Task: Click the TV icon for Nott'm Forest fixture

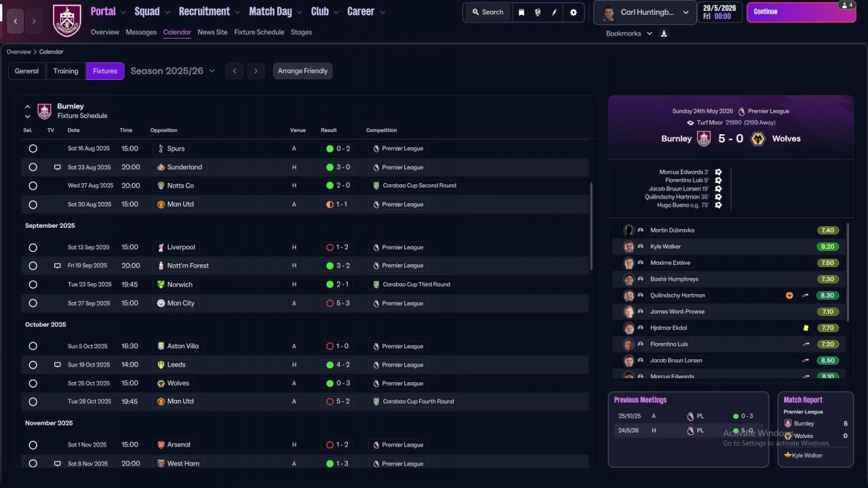Action: [x=58, y=266]
